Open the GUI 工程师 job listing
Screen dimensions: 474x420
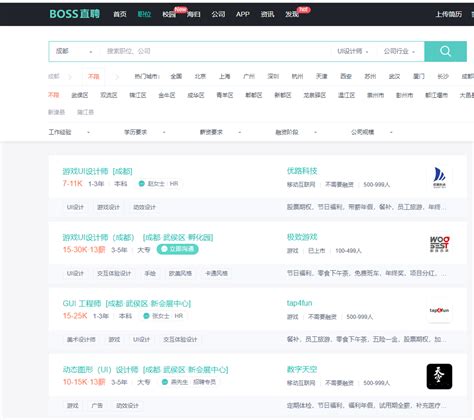pyautogui.click(x=127, y=303)
